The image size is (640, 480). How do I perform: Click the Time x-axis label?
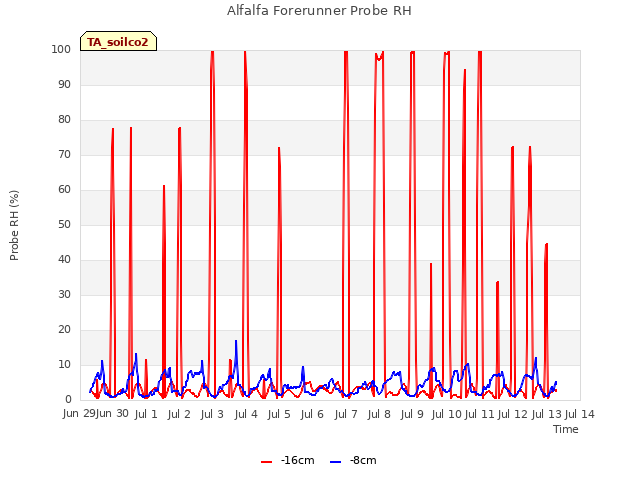566,429
